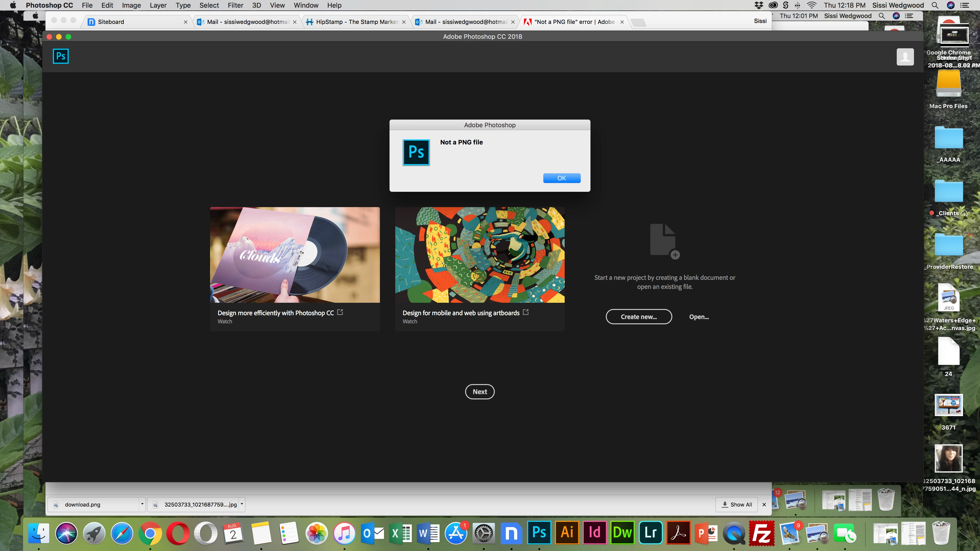Screen dimensions: 980x551
Task: Click external link icon beside artboards tutorial
Action: [526, 312]
